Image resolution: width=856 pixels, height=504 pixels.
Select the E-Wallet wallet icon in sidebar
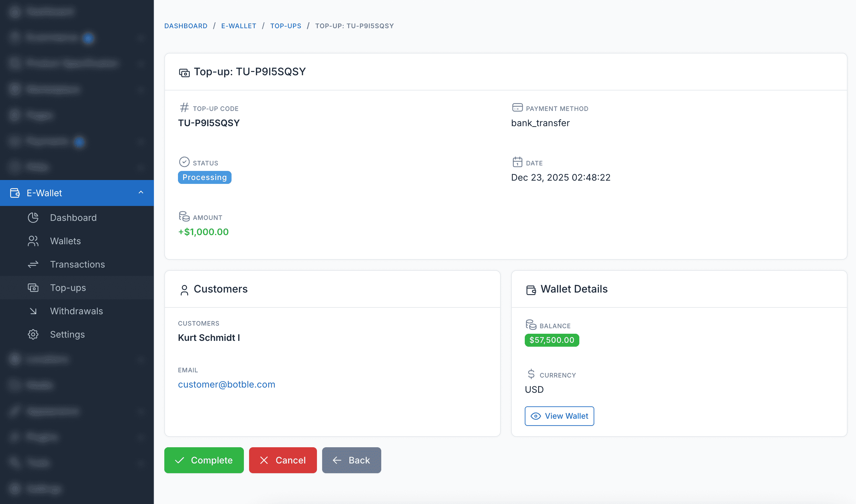pos(15,193)
